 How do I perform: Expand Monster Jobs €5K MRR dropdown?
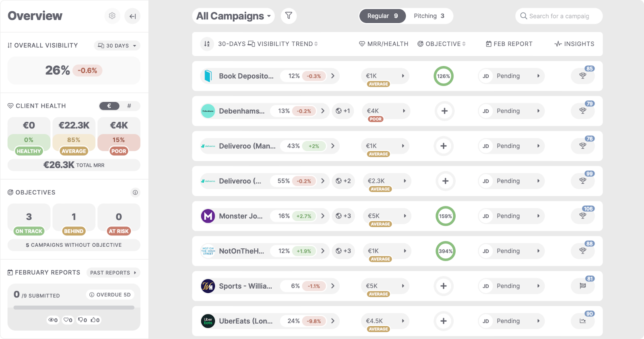[x=387, y=216]
